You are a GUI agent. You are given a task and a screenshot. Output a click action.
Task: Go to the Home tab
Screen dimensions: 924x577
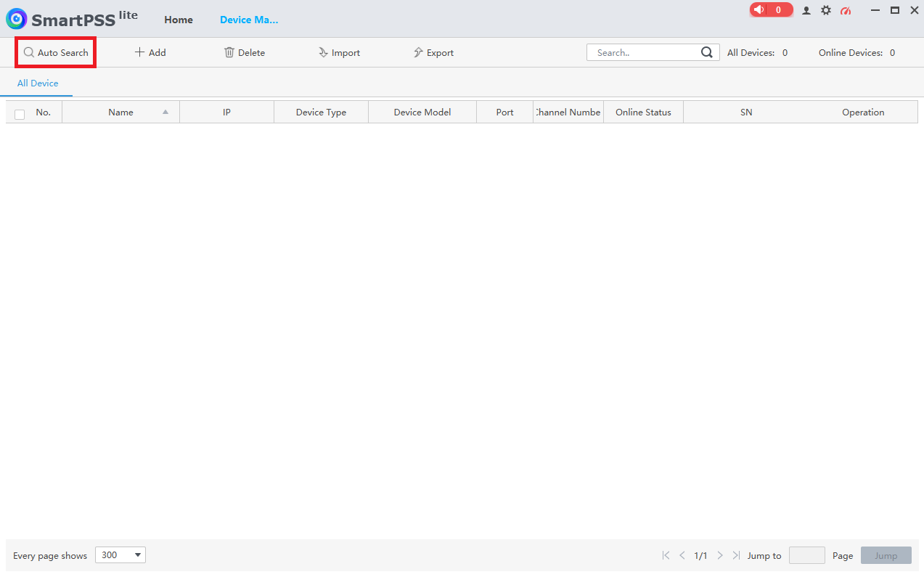pyautogui.click(x=179, y=20)
